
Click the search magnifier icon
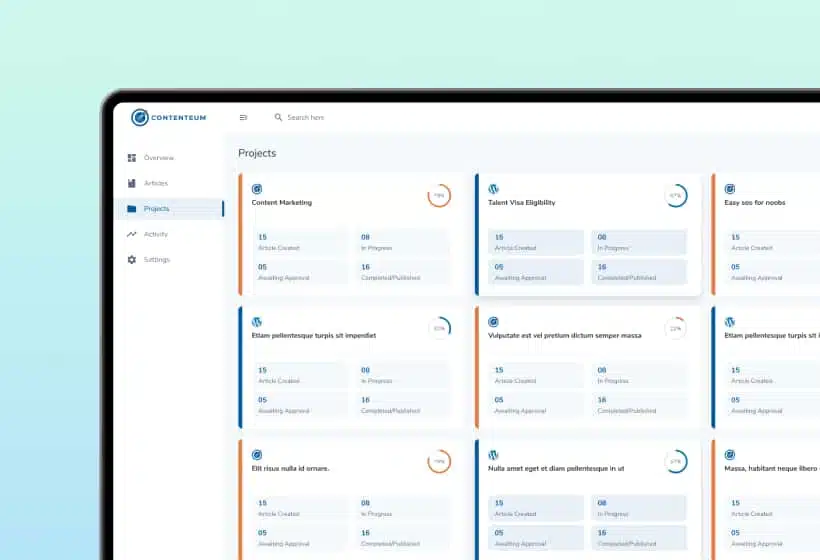[278, 118]
